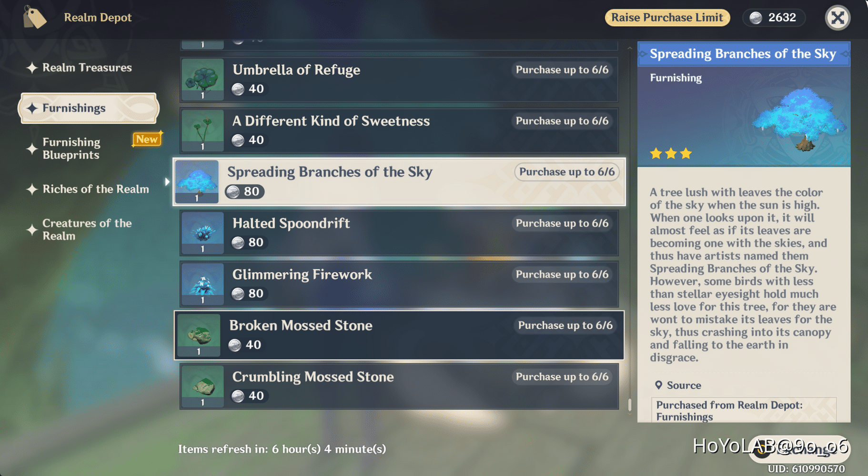This screenshot has width=868, height=476.
Task: Click the third star in the rarity rating
Action: 686,153
